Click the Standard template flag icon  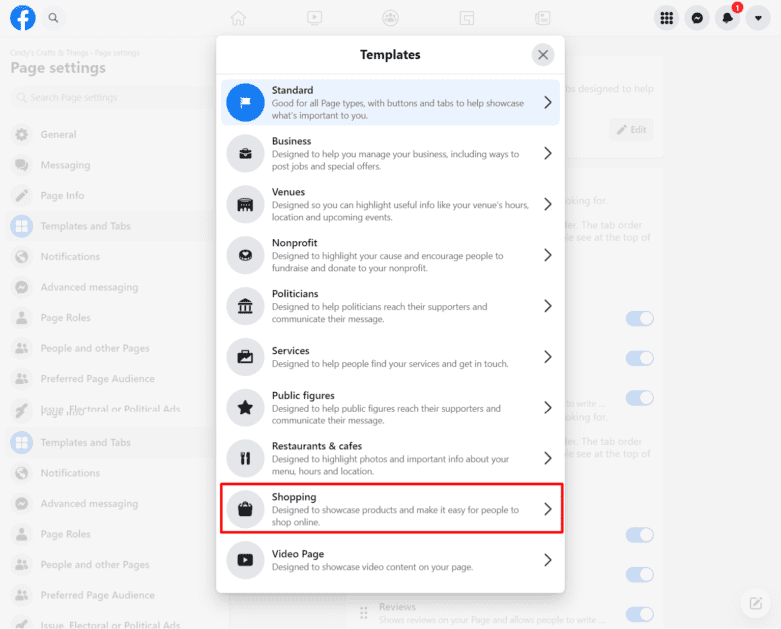click(245, 103)
